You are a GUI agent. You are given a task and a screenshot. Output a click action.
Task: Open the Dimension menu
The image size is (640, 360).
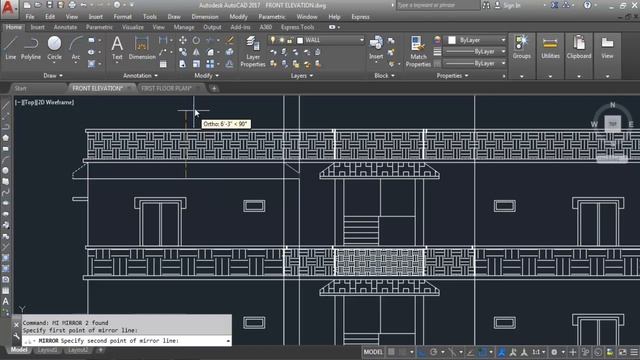(x=204, y=17)
